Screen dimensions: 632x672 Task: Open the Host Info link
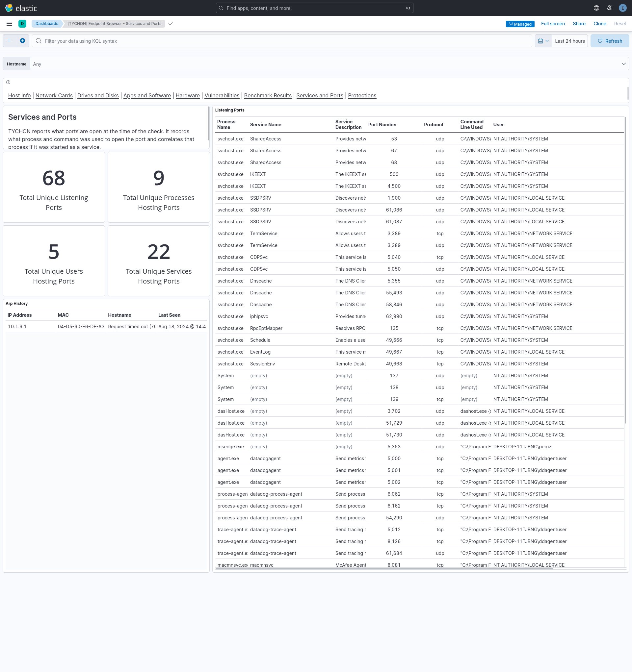[19, 95]
